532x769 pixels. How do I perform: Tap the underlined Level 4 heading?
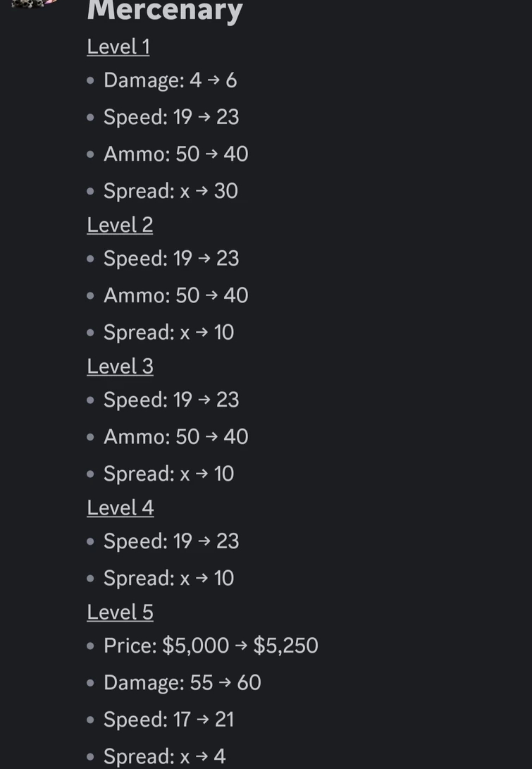[120, 508]
